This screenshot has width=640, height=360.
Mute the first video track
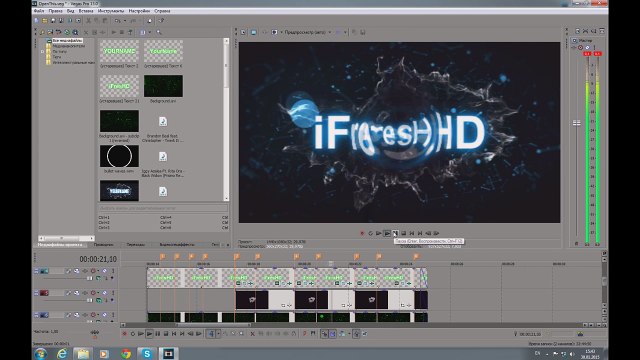click(x=104, y=271)
